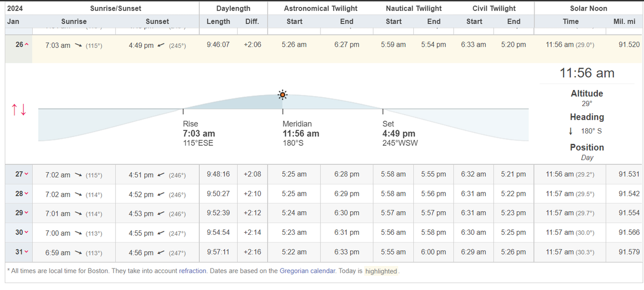Click the Nautical Twilight header
This screenshot has height=290, width=644.
[x=414, y=8]
